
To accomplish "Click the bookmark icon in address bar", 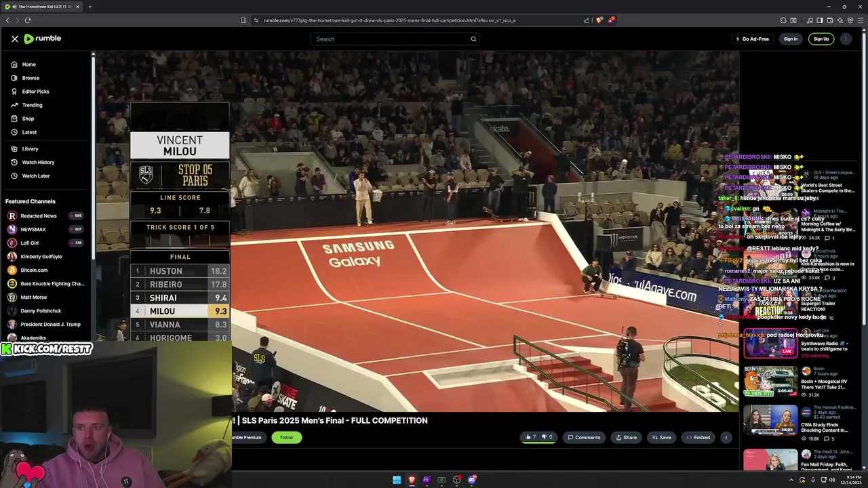I will pyautogui.click(x=243, y=20).
